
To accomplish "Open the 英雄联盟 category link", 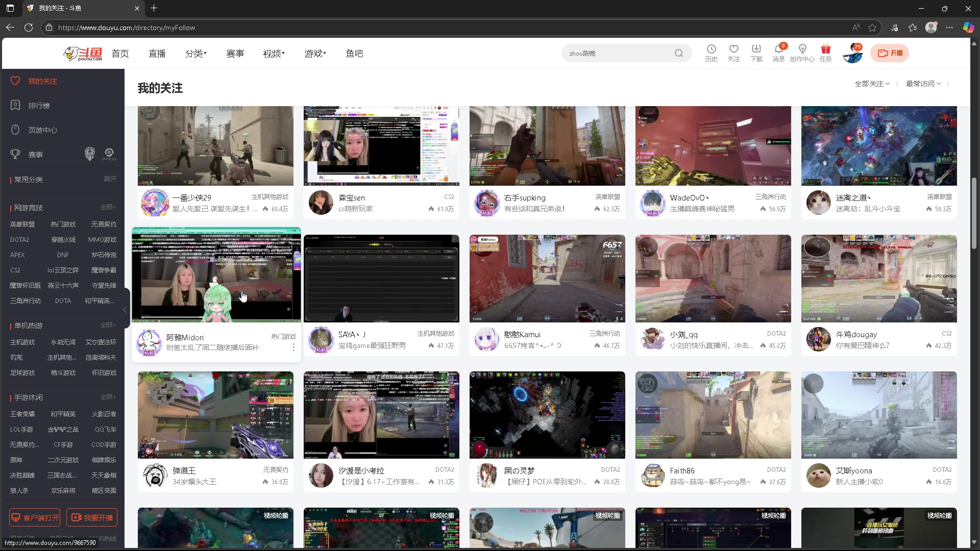I will (x=22, y=224).
